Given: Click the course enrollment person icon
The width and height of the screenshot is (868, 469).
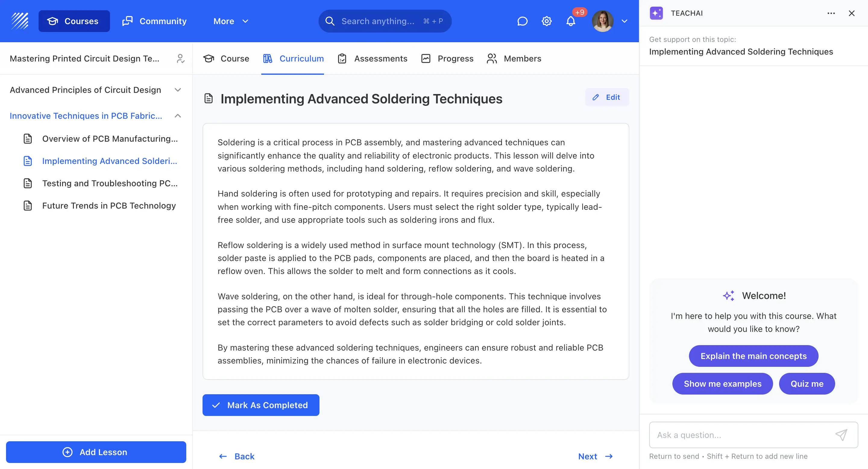Looking at the screenshot, I should click(181, 58).
